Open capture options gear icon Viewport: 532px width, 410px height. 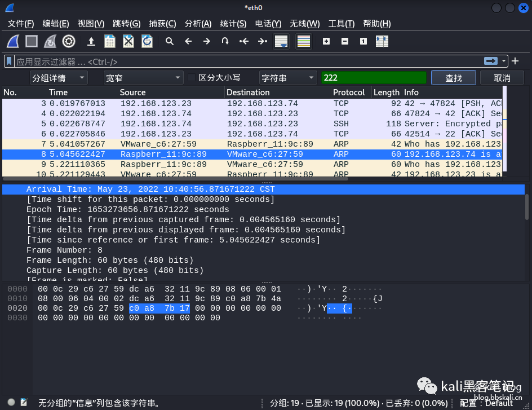(x=69, y=41)
